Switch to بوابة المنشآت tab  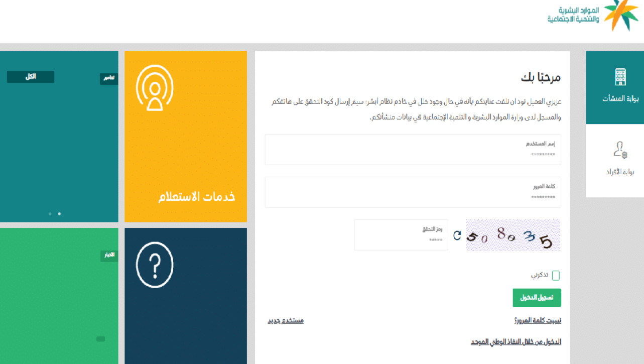coord(615,87)
